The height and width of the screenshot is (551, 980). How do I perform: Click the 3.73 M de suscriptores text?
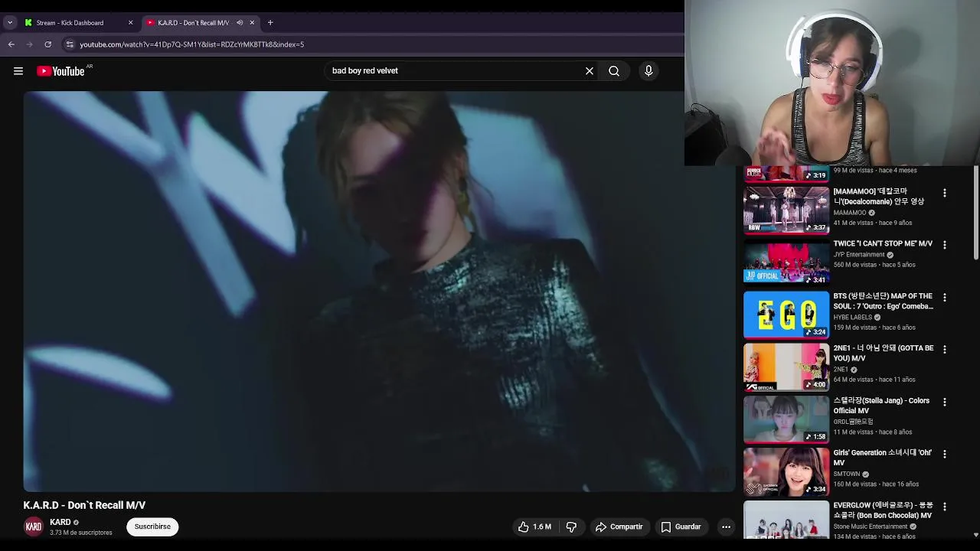80,533
